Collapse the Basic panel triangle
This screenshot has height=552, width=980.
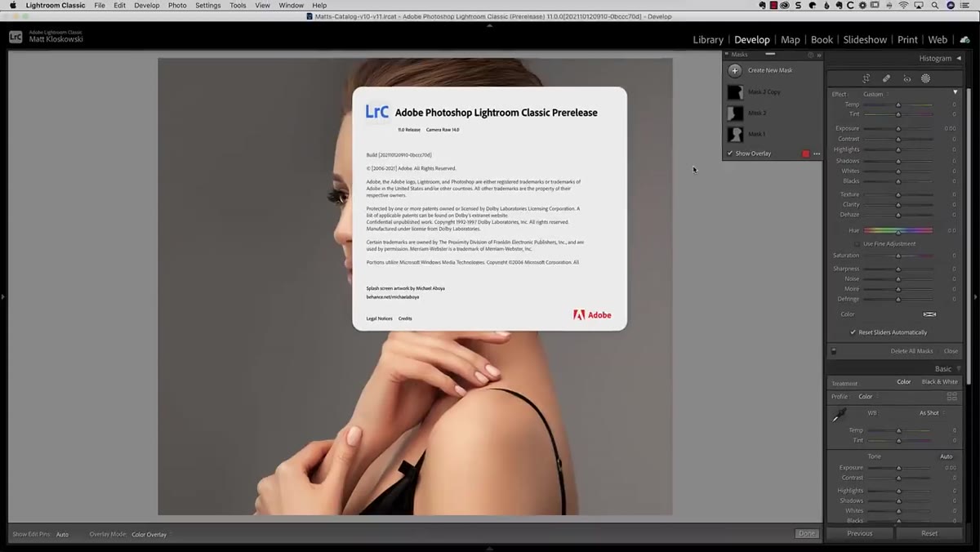[x=959, y=369]
